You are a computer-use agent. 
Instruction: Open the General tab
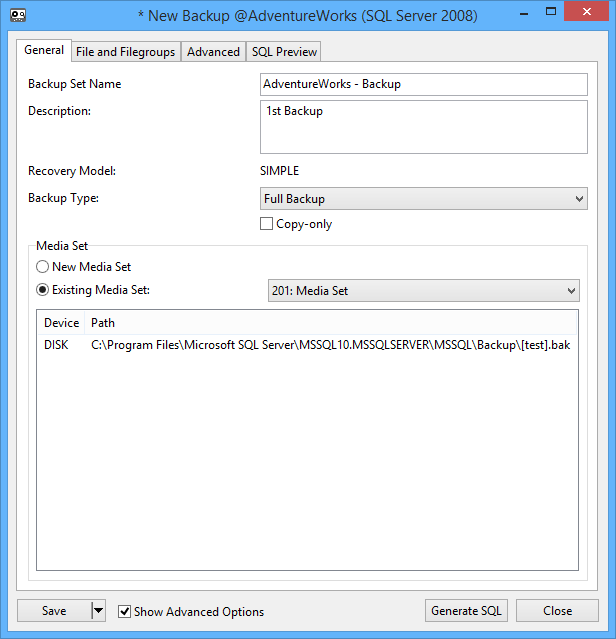tap(44, 50)
